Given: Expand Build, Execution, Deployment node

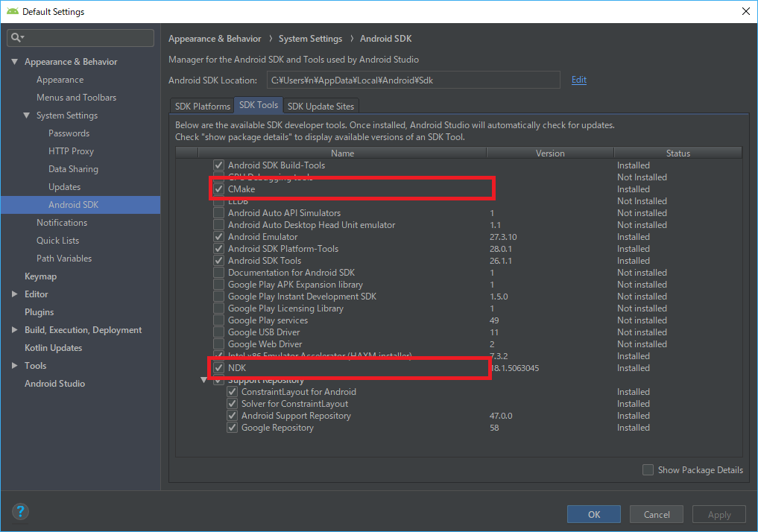Looking at the screenshot, I should tap(14, 329).
